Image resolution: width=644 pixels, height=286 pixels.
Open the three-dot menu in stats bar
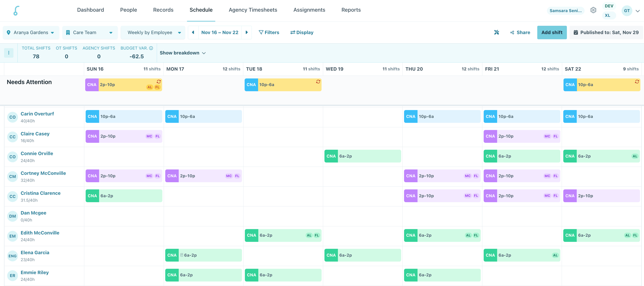click(x=9, y=53)
